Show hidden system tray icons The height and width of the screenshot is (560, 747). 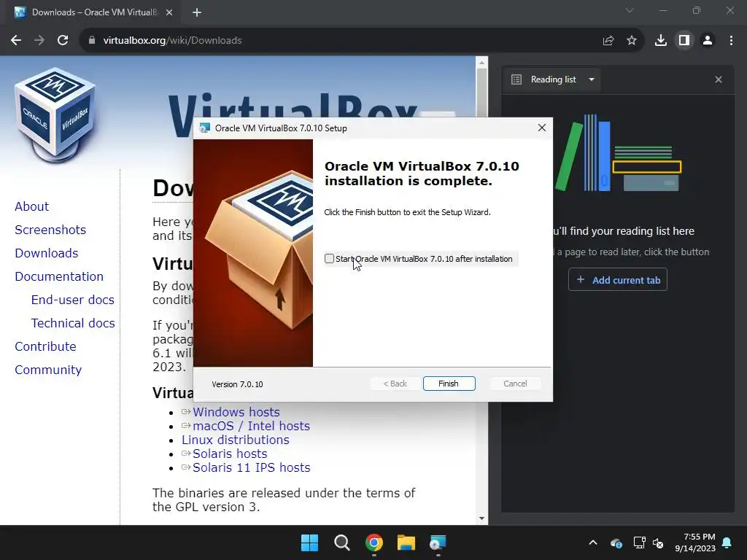click(593, 542)
